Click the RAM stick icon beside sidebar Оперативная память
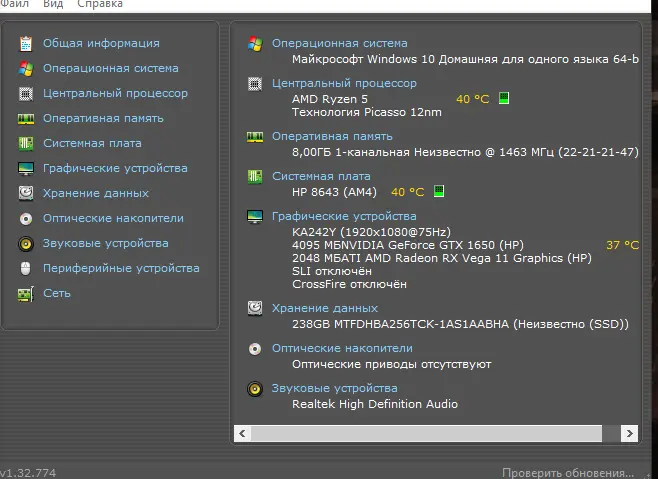This screenshot has width=658, height=479. [26, 119]
